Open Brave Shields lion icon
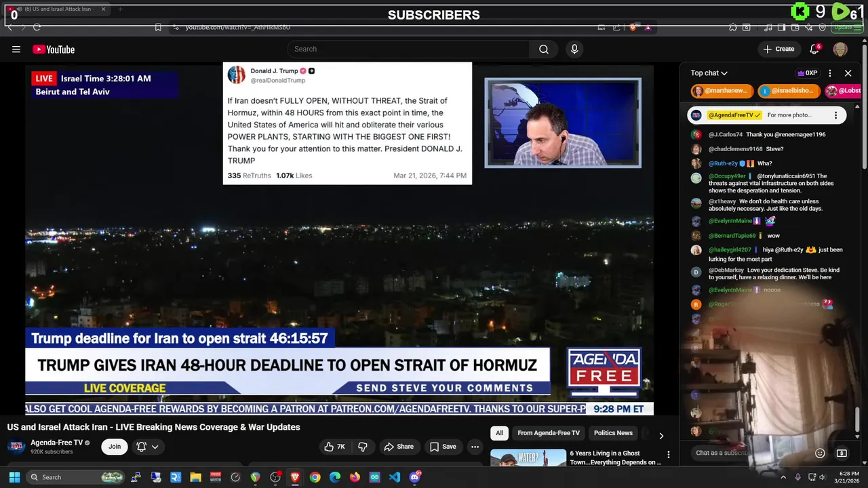This screenshot has width=868, height=488. tap(633, 27)
